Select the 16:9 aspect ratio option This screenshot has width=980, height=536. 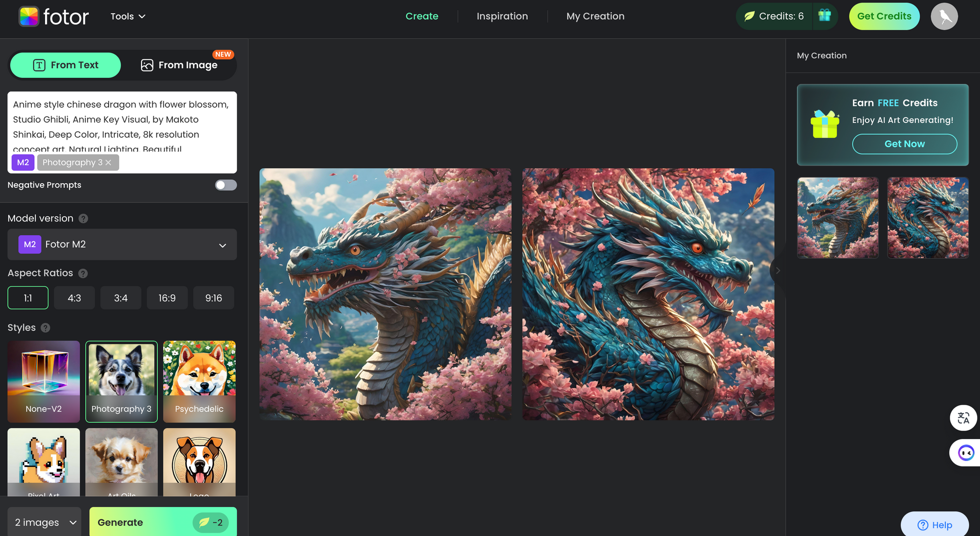[166, 298]
